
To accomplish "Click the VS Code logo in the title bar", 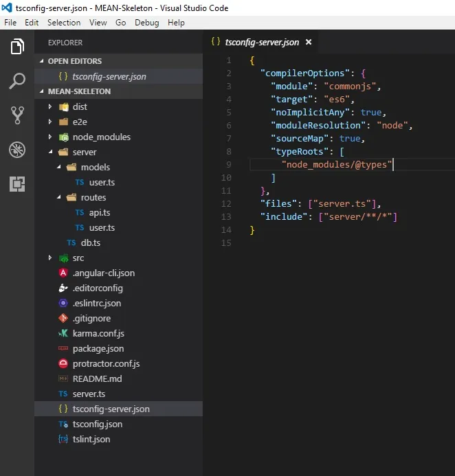I will pos(7,8).
